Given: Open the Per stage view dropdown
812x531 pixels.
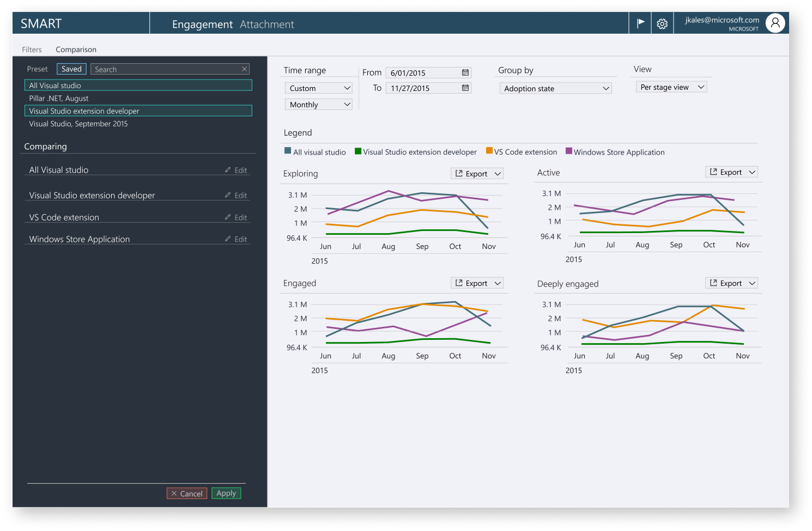Looking at the screenshot, I should pyautogui.click(x=671, y=87).
